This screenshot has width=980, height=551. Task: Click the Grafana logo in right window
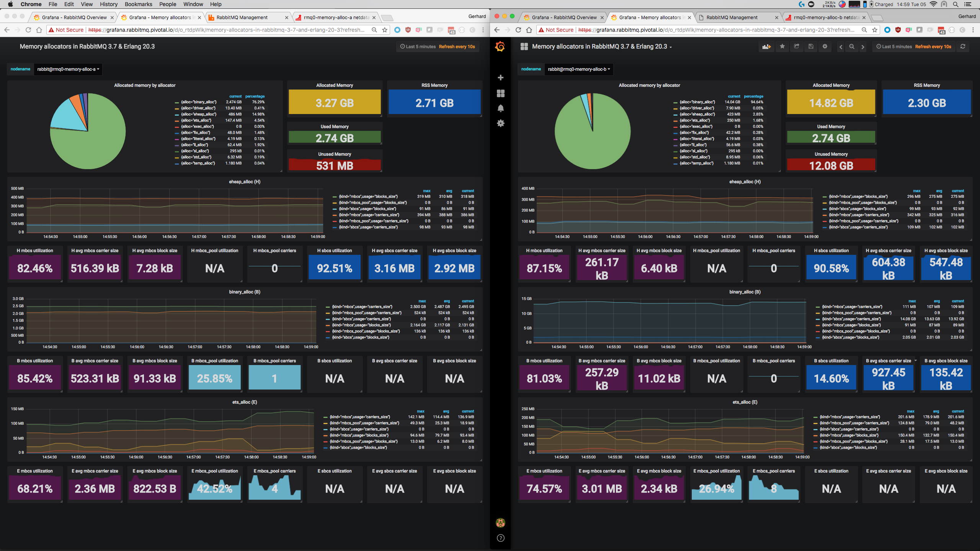pos(500,47)
